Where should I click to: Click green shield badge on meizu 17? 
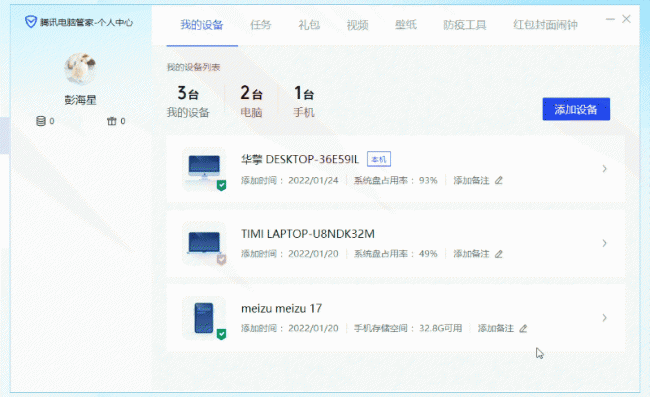coord(221,334)
